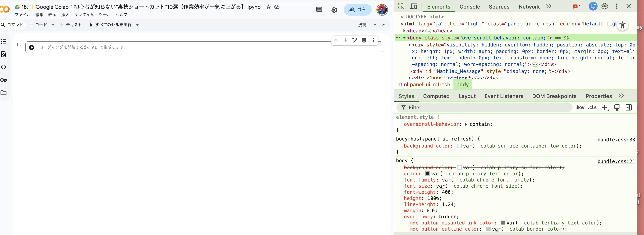Switch to the Console tab in DevTools

[469, 7]
